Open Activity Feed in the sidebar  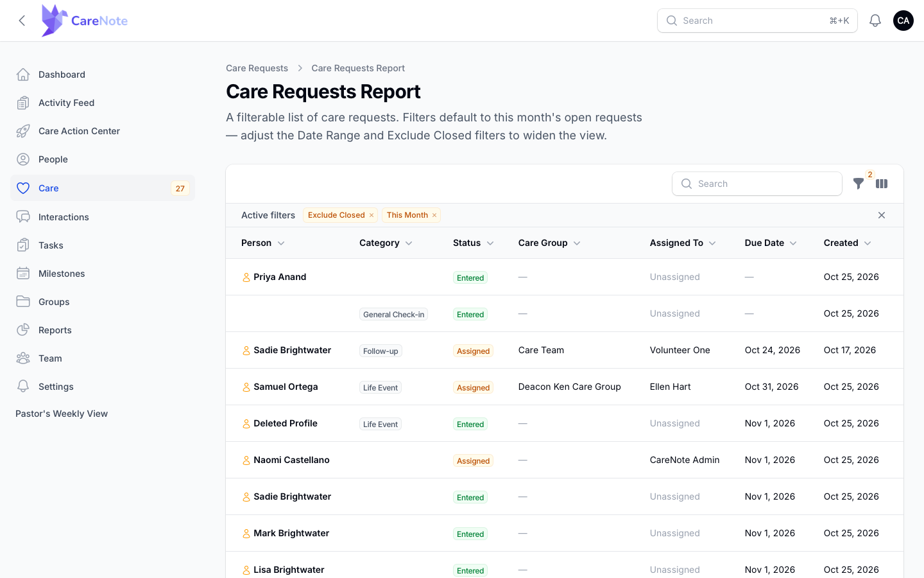(x=103, y=103)
